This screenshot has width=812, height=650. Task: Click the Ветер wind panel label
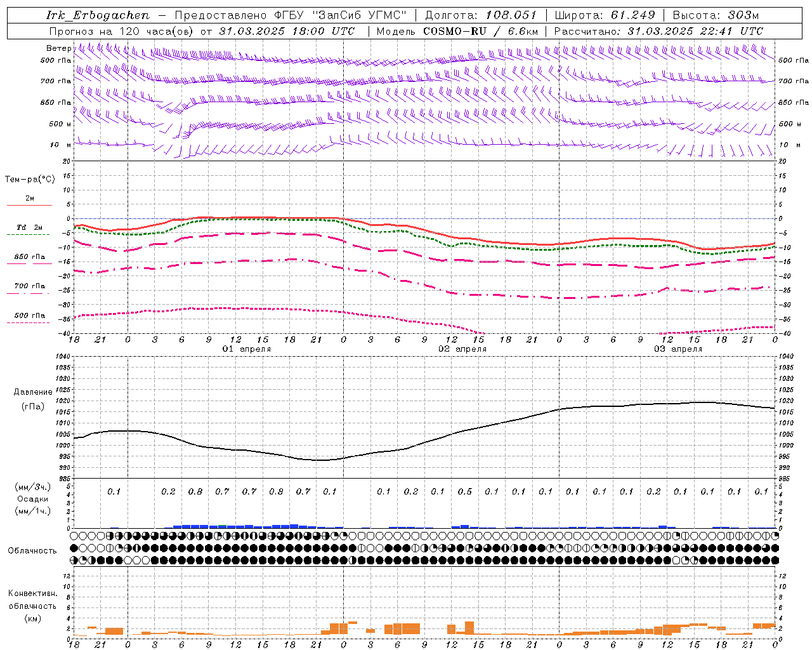(58, 48)
